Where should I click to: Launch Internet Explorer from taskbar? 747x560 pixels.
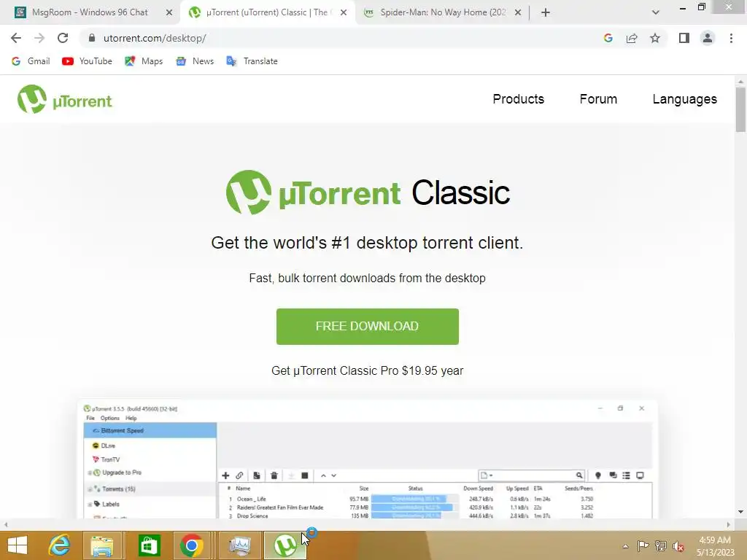pos(59,545)
